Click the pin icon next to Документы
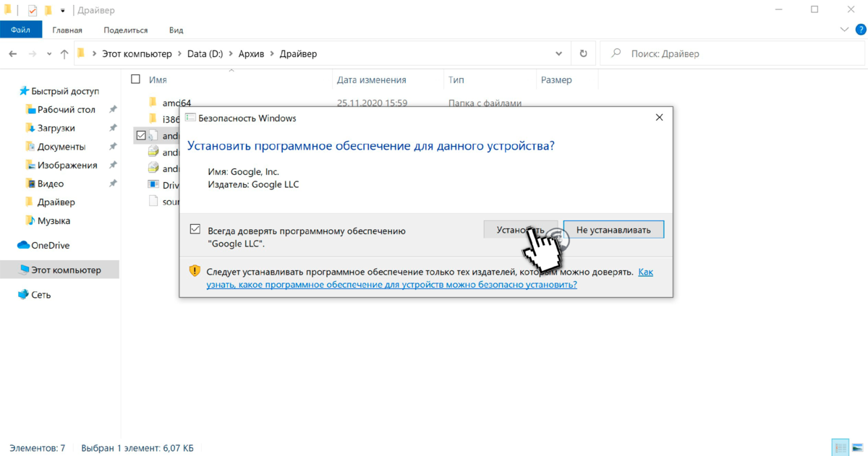This screenshot has width=868, height=456. point(113,147)
